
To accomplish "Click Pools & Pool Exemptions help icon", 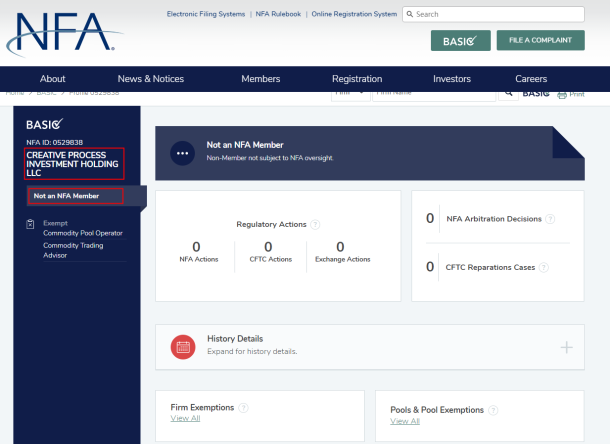I will [x=493, y=410].
